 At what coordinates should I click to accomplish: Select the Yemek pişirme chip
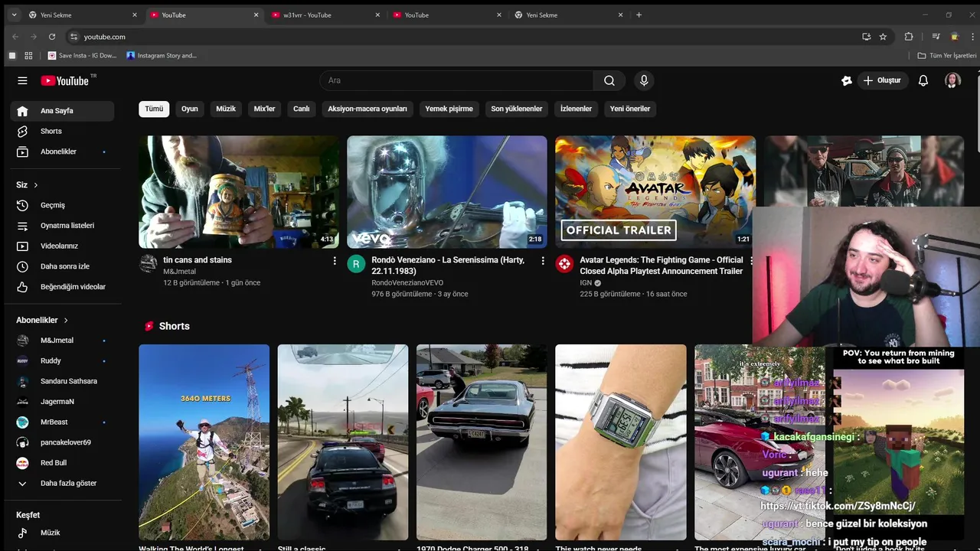point(449,109)
